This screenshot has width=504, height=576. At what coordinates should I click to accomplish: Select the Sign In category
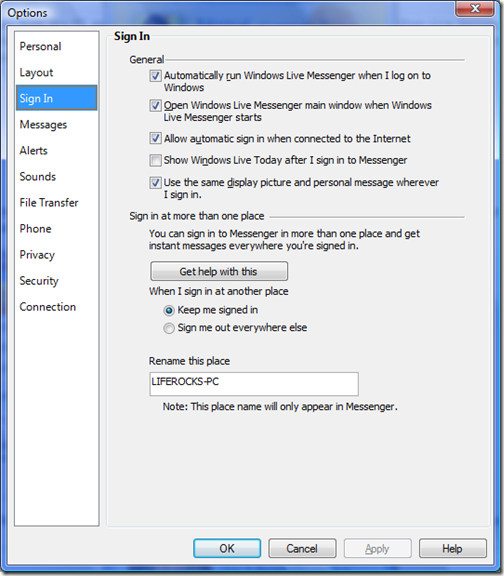(57, 98)
